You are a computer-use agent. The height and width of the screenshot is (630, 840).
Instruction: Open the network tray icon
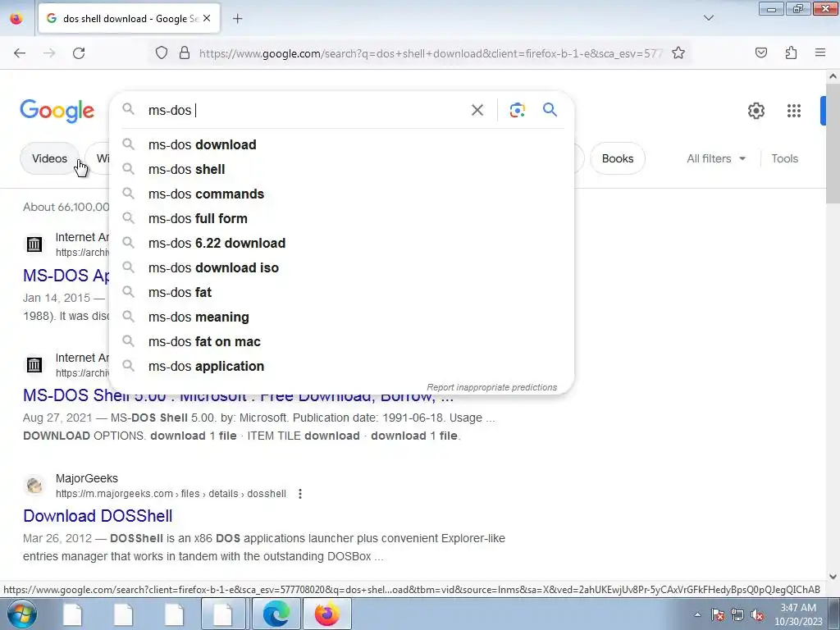pyautogui.click(x=737, y=615)
